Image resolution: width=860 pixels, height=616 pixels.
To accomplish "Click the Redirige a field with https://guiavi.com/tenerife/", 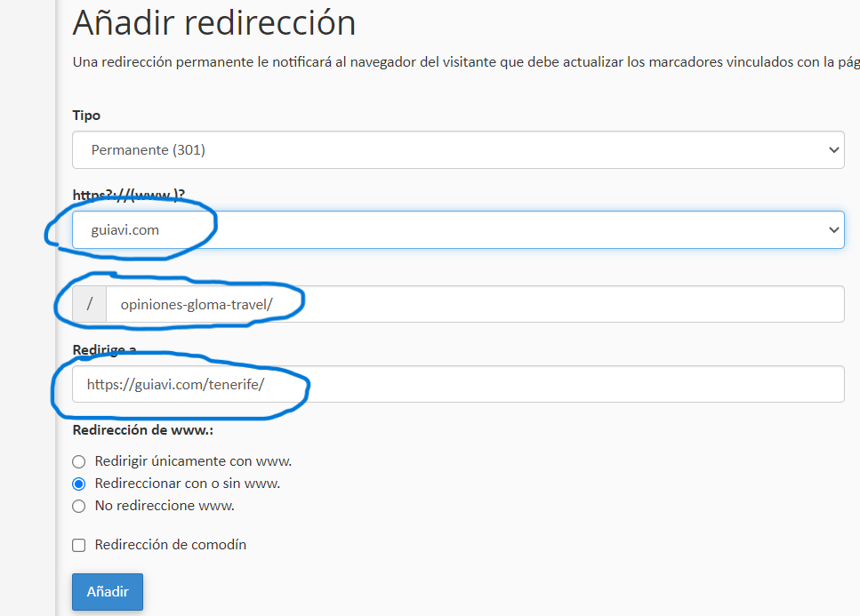I will [x=458, y=384].
